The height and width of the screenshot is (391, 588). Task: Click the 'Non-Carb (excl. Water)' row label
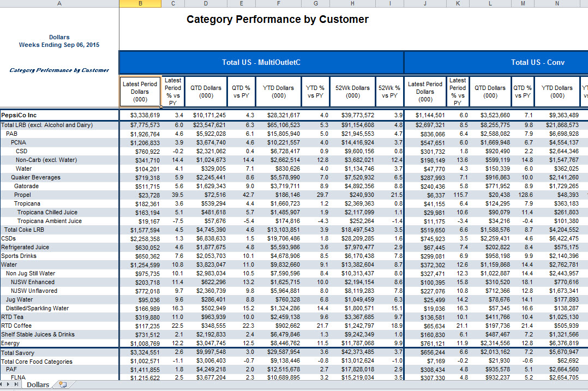[x=46, y=160]
